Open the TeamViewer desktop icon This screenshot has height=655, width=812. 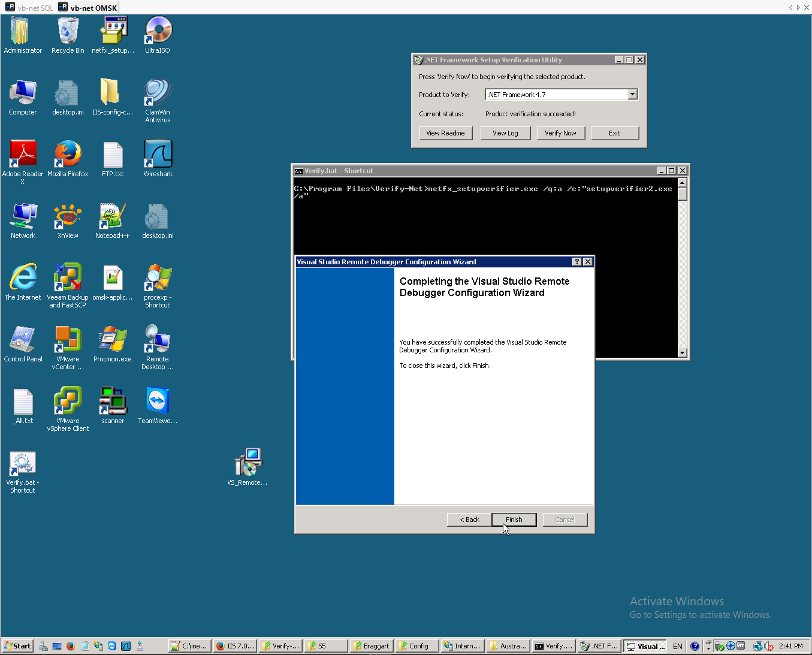158,406
